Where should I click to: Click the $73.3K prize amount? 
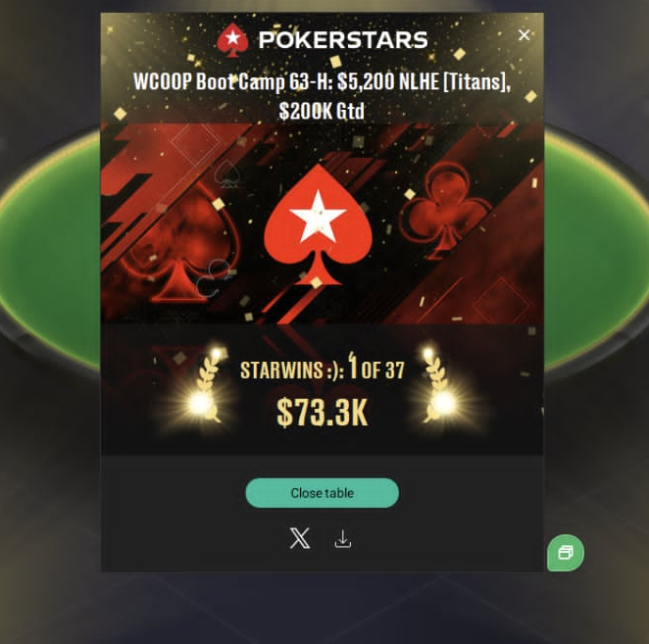pos(322,413)
